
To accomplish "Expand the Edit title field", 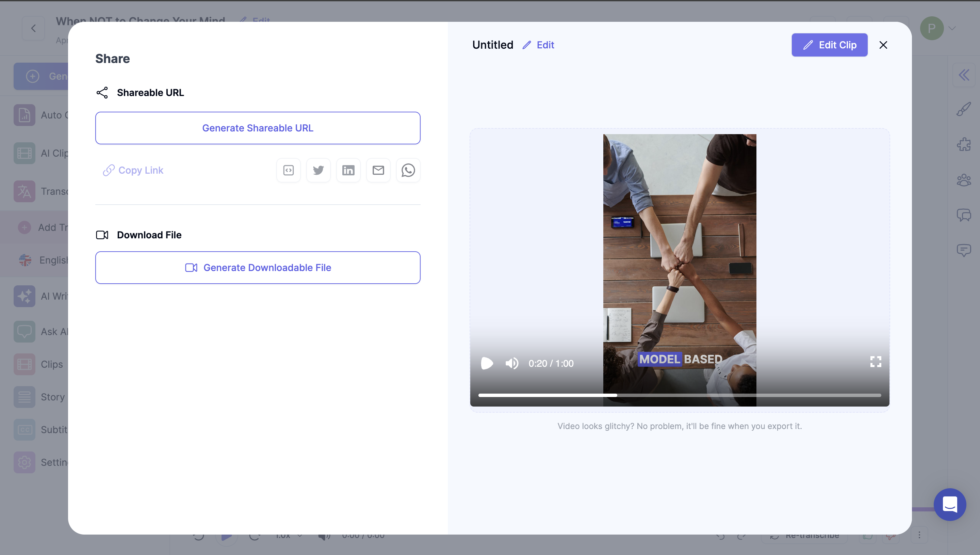I will pyautogui.click(x=538, y=45).
